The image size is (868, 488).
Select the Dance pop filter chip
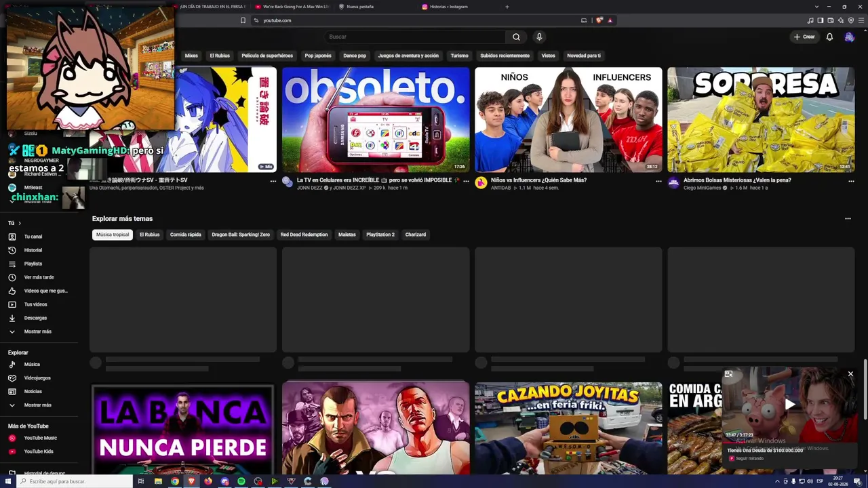coord(355,56)
